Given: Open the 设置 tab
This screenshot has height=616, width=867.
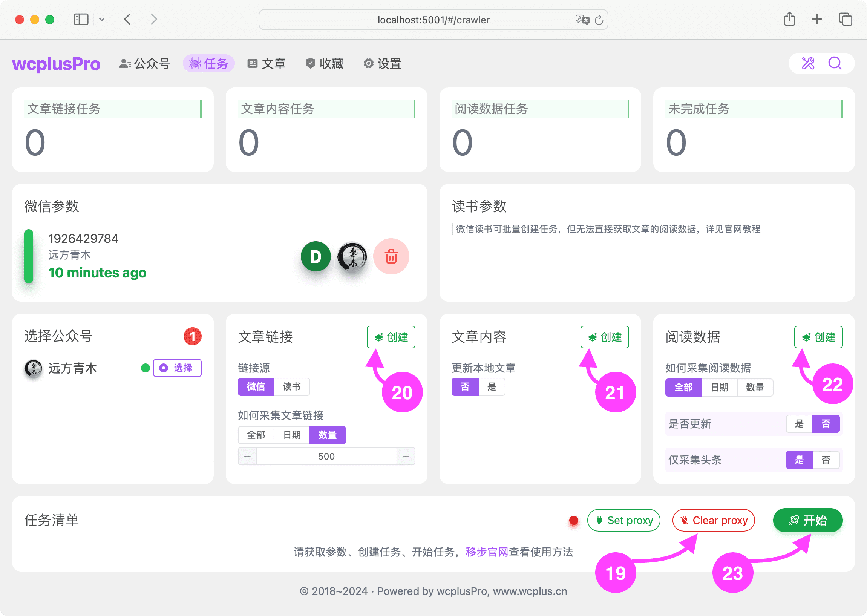Looking at the screenshot, I should pyautogui.click(x=381, y=63).
